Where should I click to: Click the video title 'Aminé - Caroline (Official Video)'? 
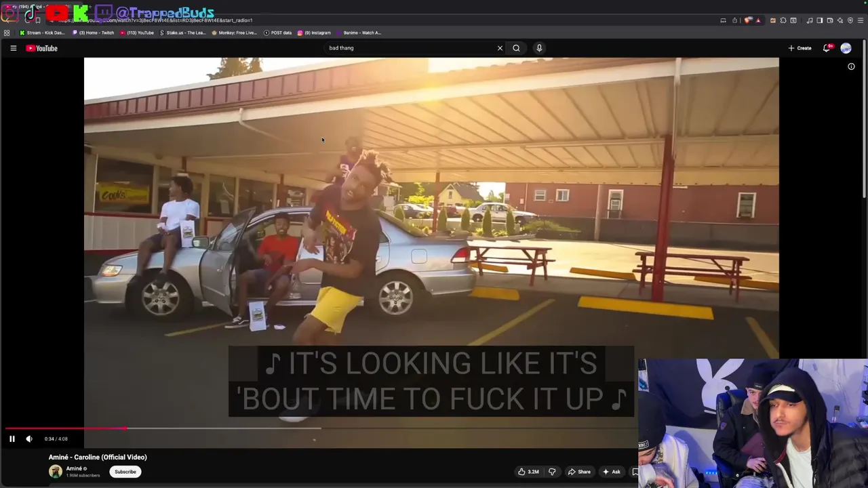[x=98, y=457]
